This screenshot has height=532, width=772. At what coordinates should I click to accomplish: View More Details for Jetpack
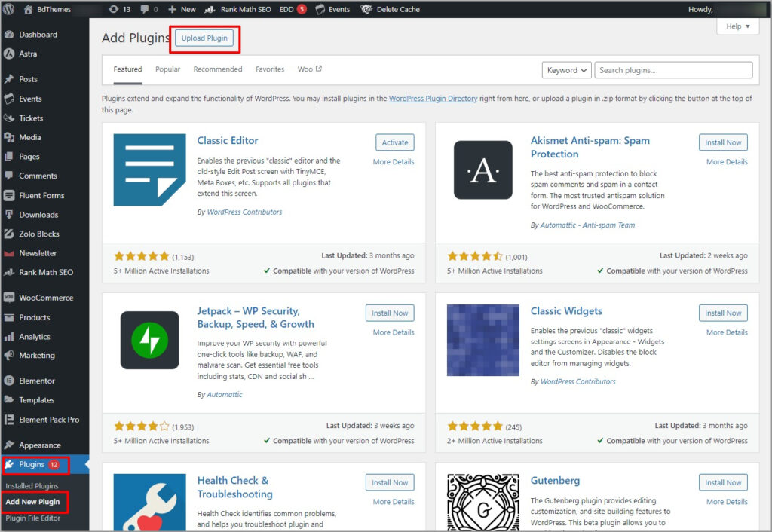(394, 332)
